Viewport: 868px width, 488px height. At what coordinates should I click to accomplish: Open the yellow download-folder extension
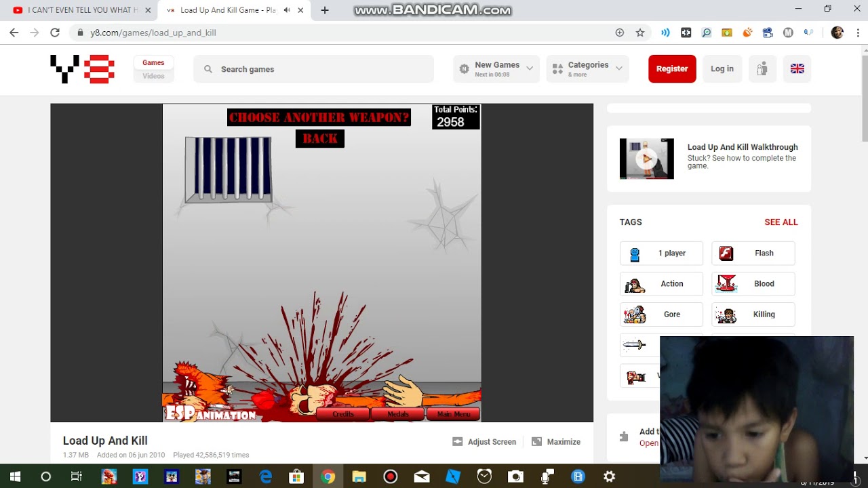tap(726, 33)
